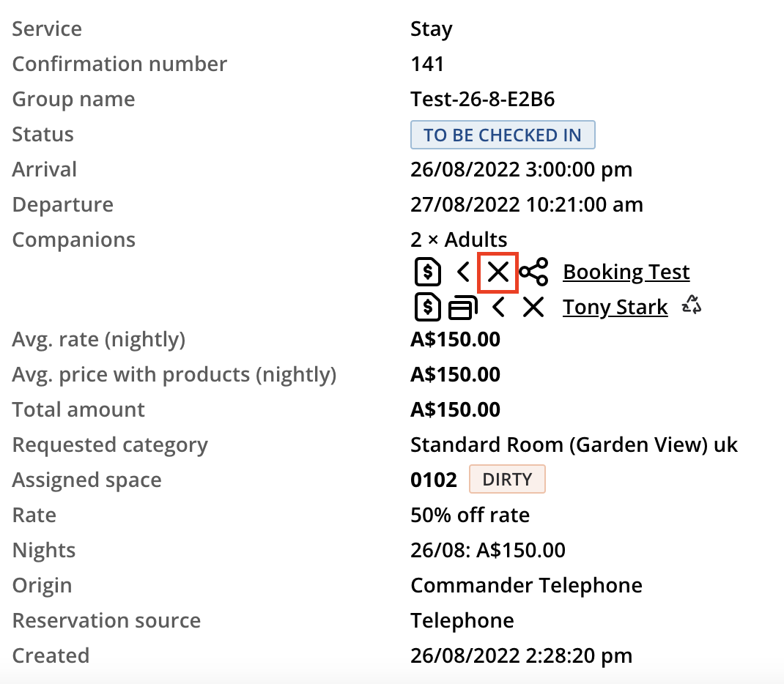Click the recycle icon after Tony Stark
Screen dimensions: 784x684
point(690,305)
